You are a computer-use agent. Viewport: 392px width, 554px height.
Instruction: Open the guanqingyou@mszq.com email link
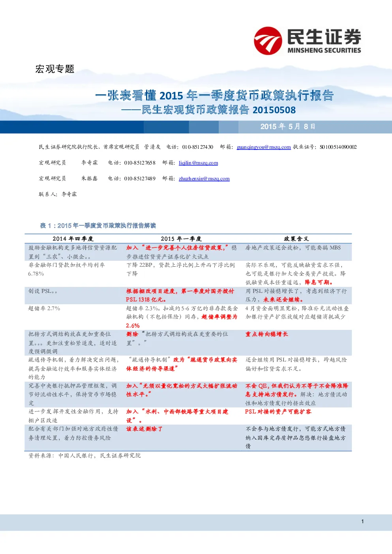click(x=264, y=147)
